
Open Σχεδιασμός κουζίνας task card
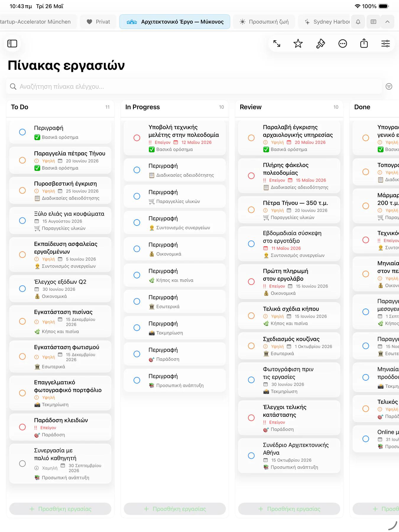tap(289, 346)
